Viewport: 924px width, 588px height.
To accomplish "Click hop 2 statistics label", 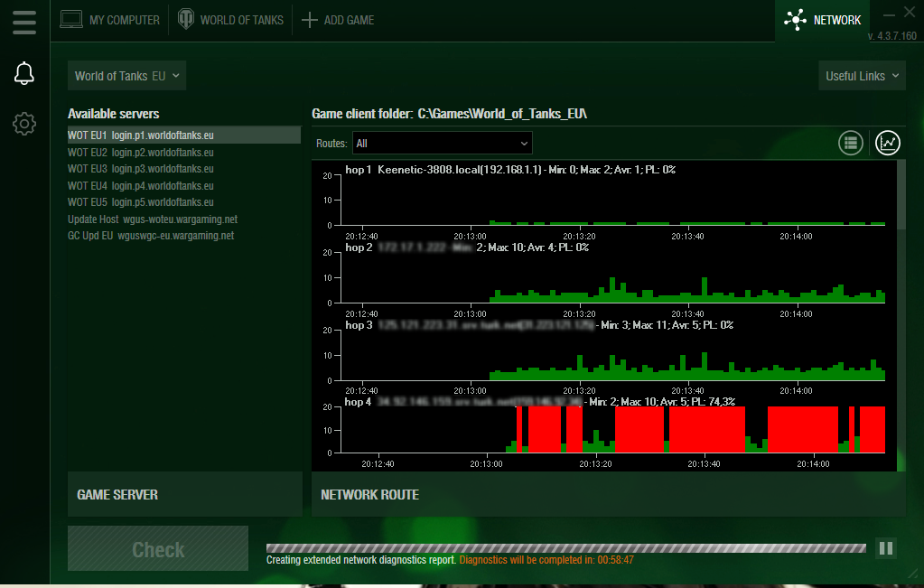I will [532, 247].
